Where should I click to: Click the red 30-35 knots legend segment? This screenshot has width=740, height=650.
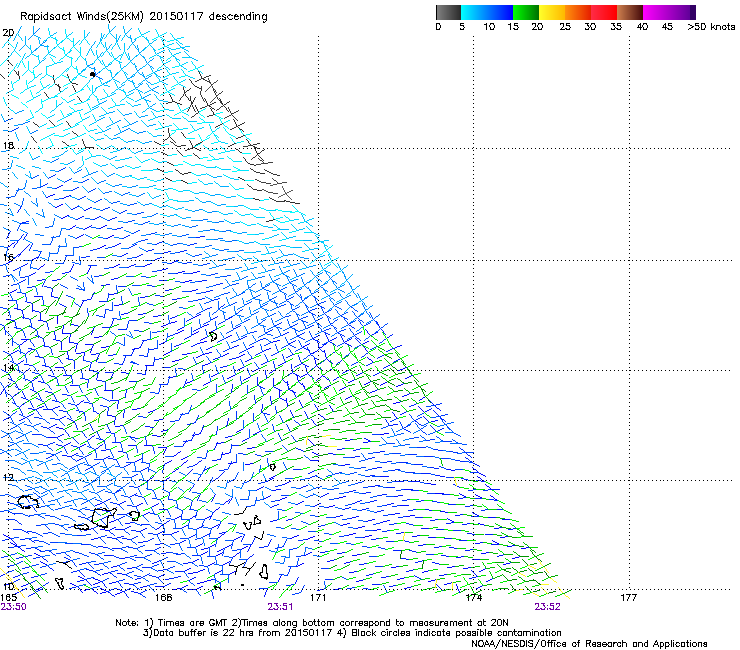(x=604, y=12)
